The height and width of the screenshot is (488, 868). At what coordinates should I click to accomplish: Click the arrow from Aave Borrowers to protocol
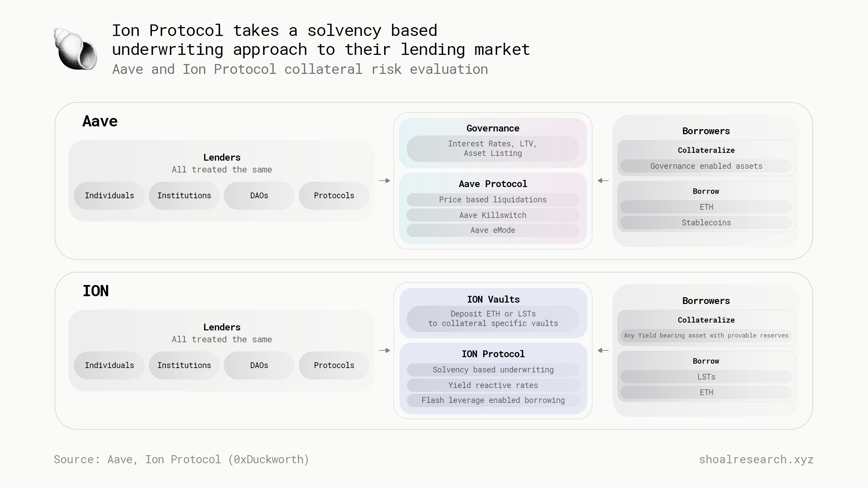(603, 181)
